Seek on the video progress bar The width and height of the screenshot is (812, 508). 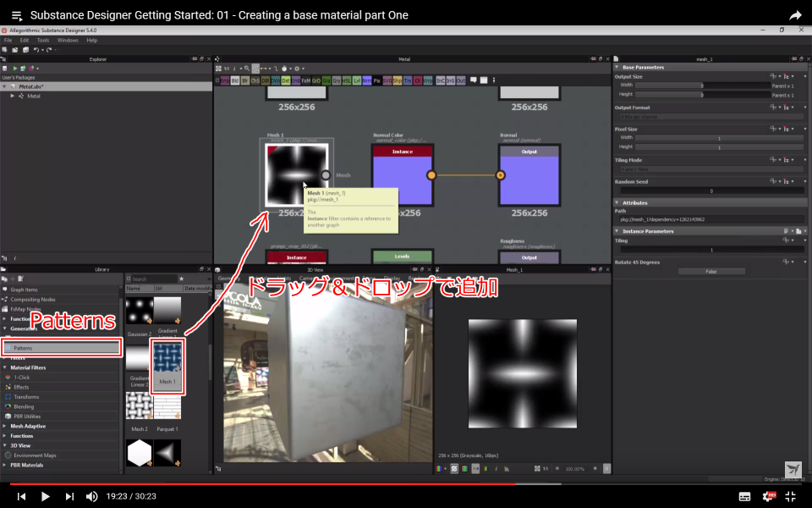[x=406, y=484]
